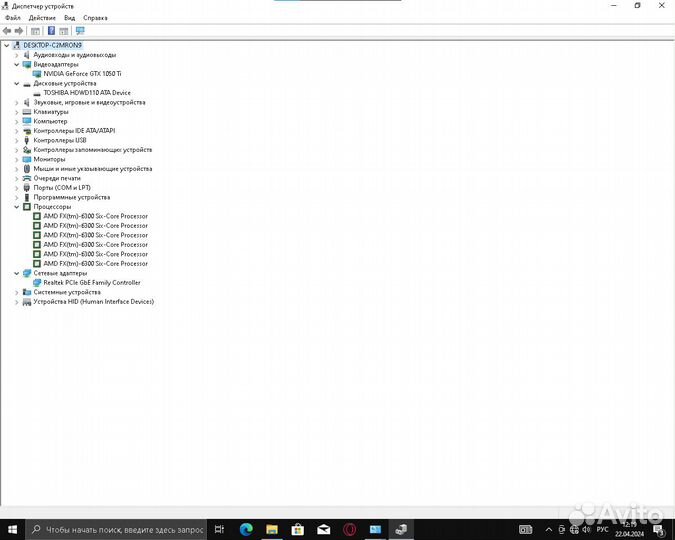This screenshot has height=540, width=675.
Task: Click the scan hardware changes monitor icon
Action: click(x=80, y=31)
